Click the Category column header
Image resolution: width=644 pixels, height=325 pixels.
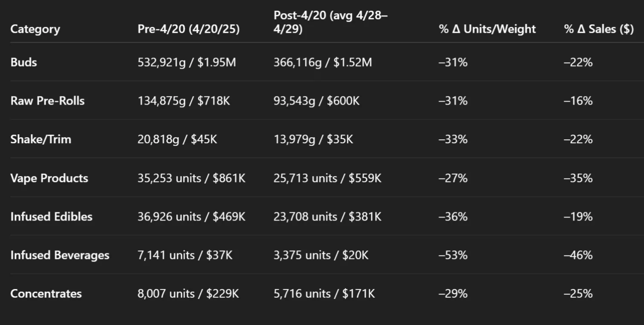35,29
